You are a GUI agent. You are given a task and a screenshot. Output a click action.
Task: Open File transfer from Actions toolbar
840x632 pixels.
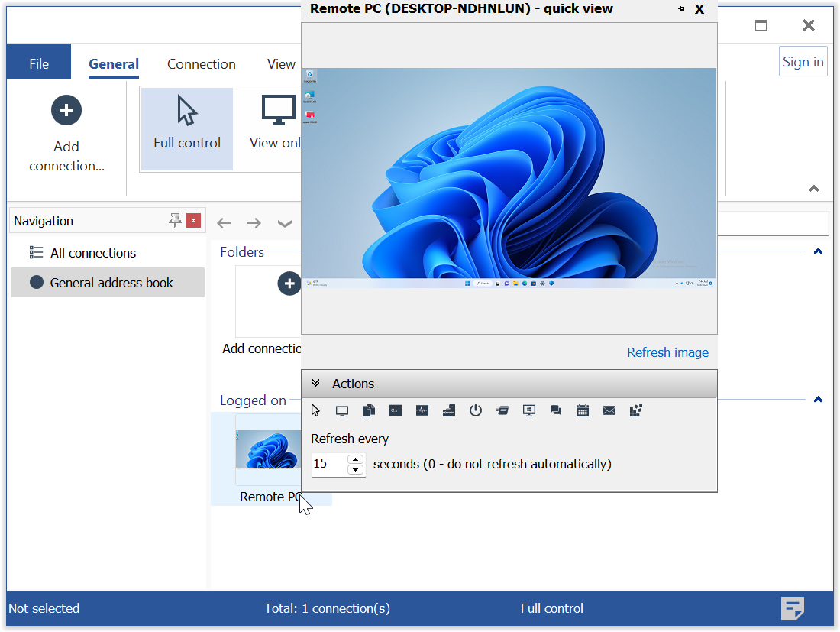(x=369, y=410)
